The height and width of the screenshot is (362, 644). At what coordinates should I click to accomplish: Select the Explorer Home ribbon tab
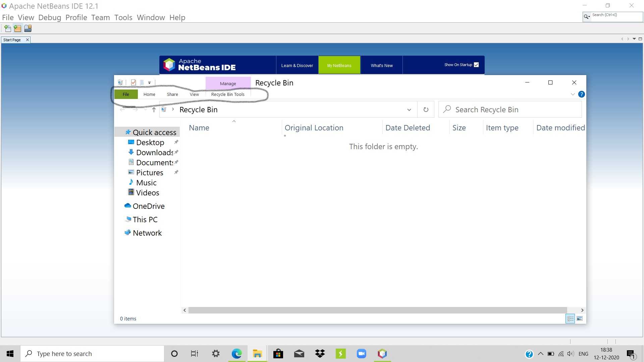(149, 94)
